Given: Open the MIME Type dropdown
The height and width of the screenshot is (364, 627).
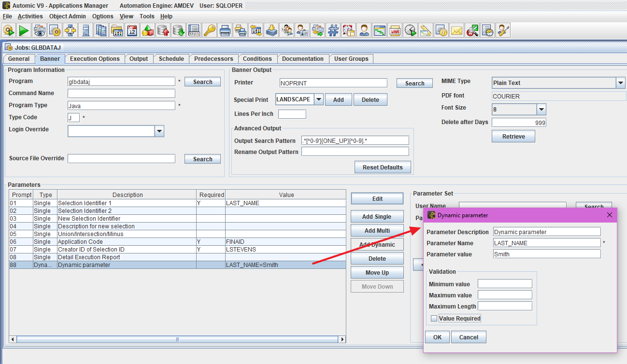Looking at the screenshot, I should pos(620,83).
